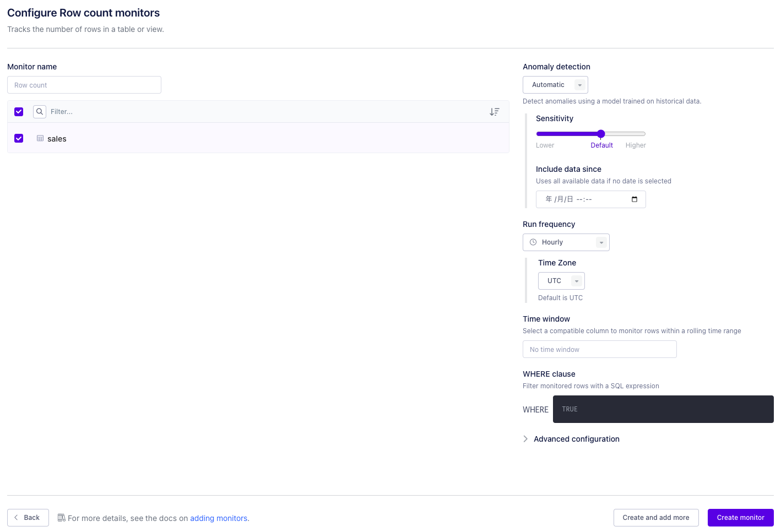The image size is (781, 532).
Task: Open the Anomaly detection Automatic dropdown
Action: (555, 85)
